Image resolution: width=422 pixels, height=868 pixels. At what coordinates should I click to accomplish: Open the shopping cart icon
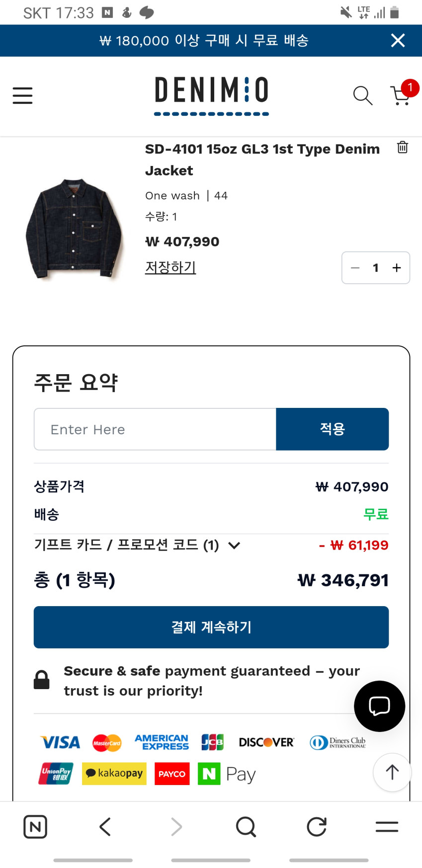click(401, 95)
